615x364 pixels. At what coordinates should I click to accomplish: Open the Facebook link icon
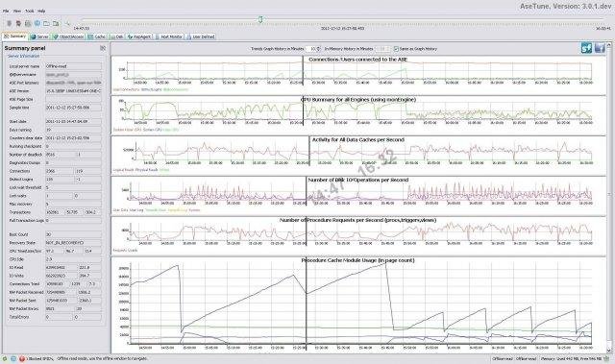tap(600, 48)
